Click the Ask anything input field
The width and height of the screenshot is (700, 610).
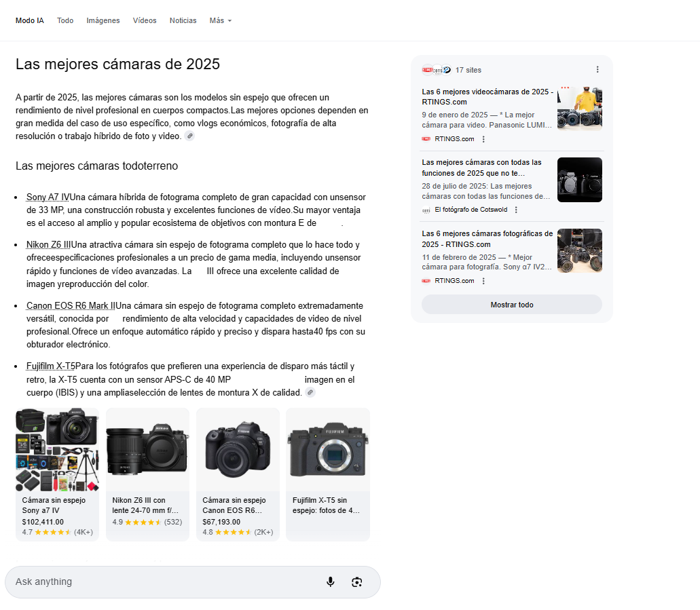pyautogui.click(x=163, y=582)
